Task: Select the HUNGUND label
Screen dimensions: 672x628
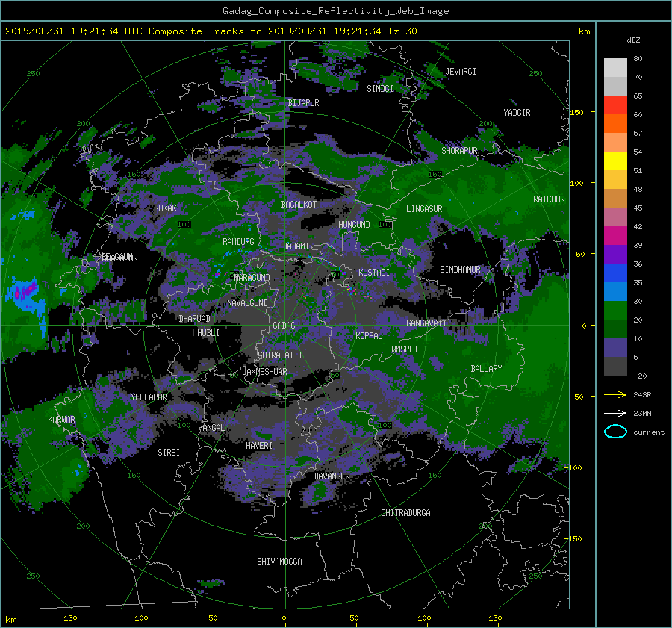Action: pyautogui.click(x=354, y=225)
